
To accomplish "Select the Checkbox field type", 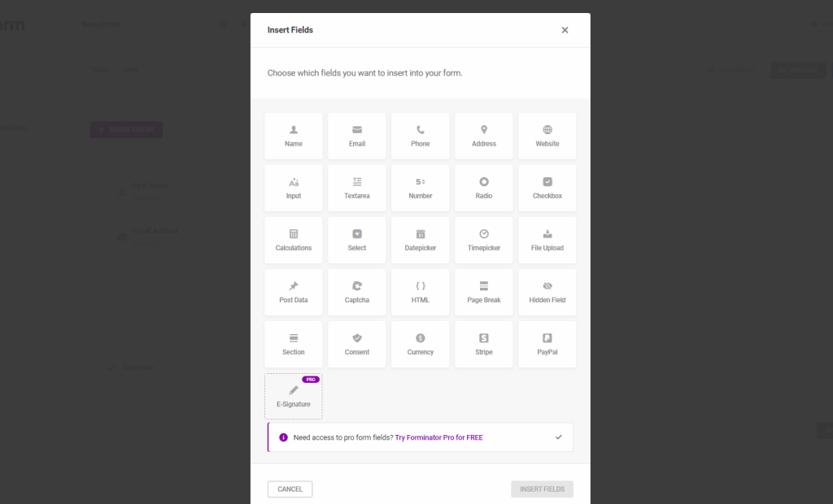I will click(547, 188).
